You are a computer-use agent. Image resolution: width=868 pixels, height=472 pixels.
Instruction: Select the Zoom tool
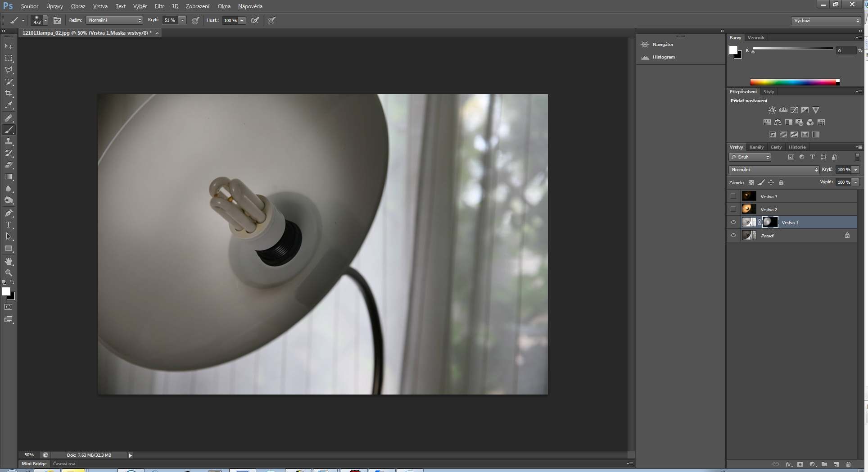tap(9, 273)
